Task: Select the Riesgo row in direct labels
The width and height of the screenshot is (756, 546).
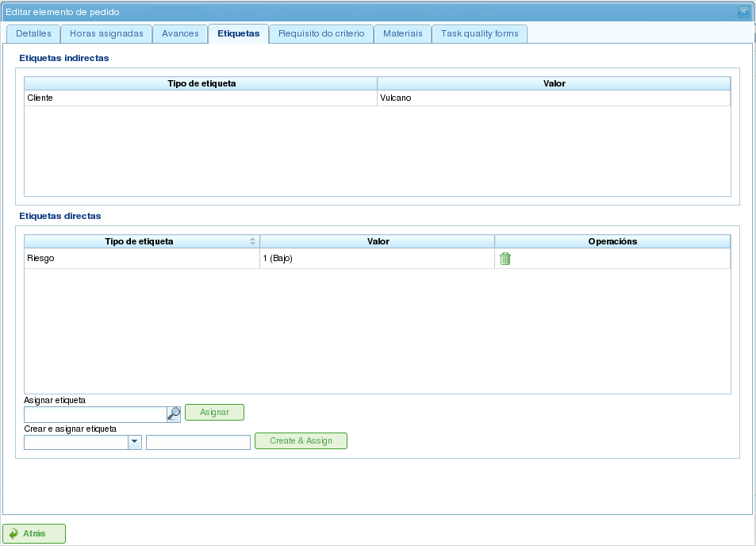Action: [x=143, y=259]
